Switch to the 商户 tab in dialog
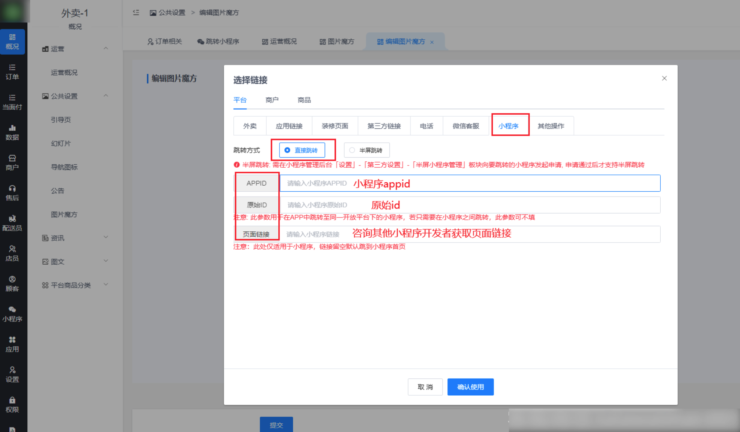The width and height of the screenshot is (740, 432). pos(272,100)
